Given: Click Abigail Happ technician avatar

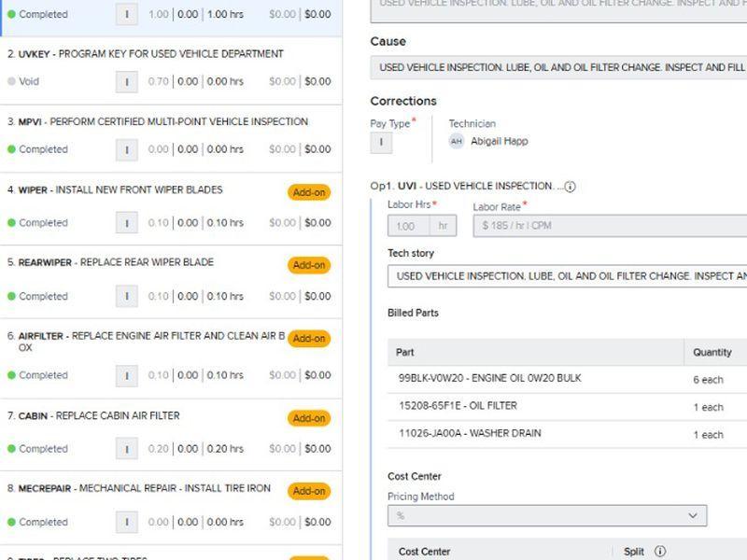Looking at the screenshot, I should [456, 142].
